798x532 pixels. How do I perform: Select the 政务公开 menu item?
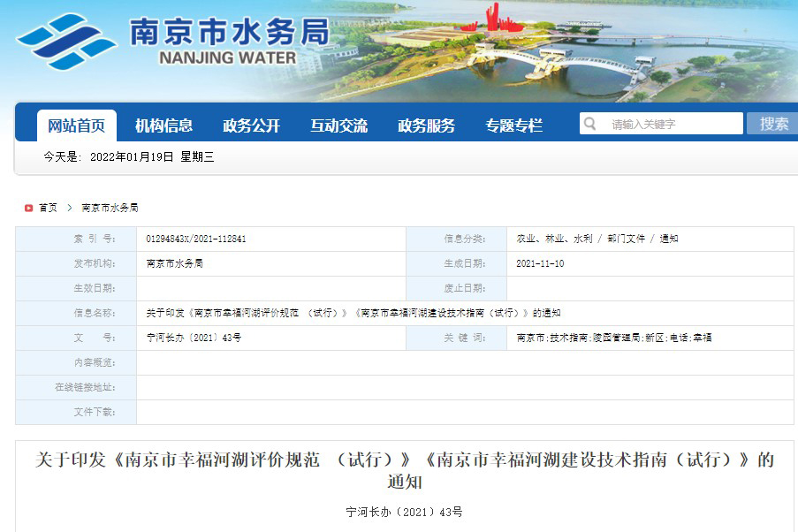coord(251,125)
